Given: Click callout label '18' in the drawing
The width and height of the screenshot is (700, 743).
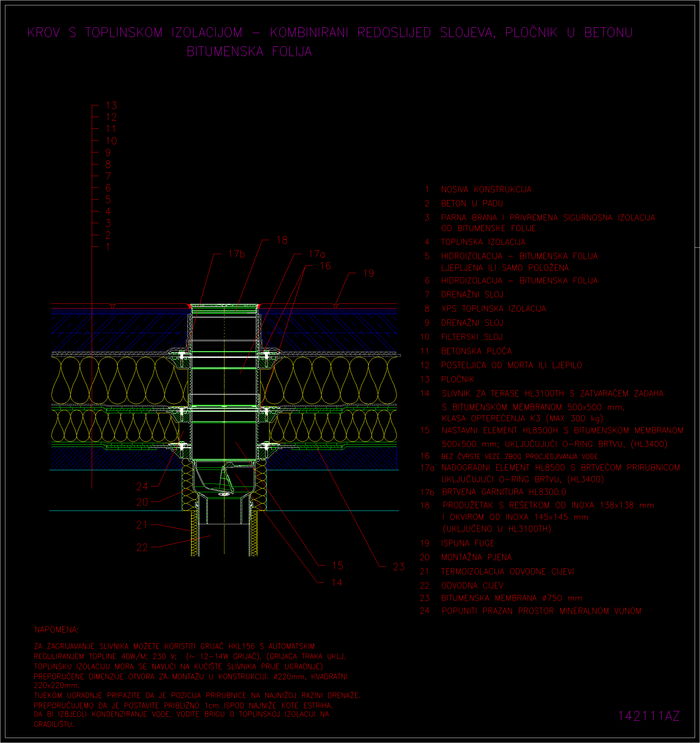Looking at the screenshot, I should (282, 240).
